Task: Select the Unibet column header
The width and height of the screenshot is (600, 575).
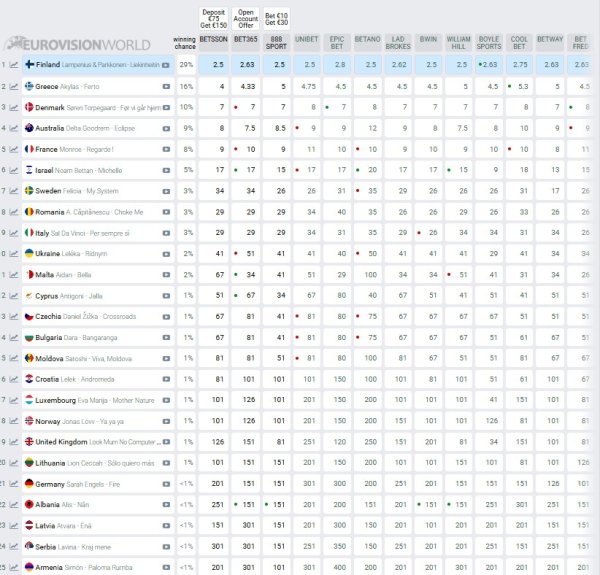Action: [x=307, y=43]
